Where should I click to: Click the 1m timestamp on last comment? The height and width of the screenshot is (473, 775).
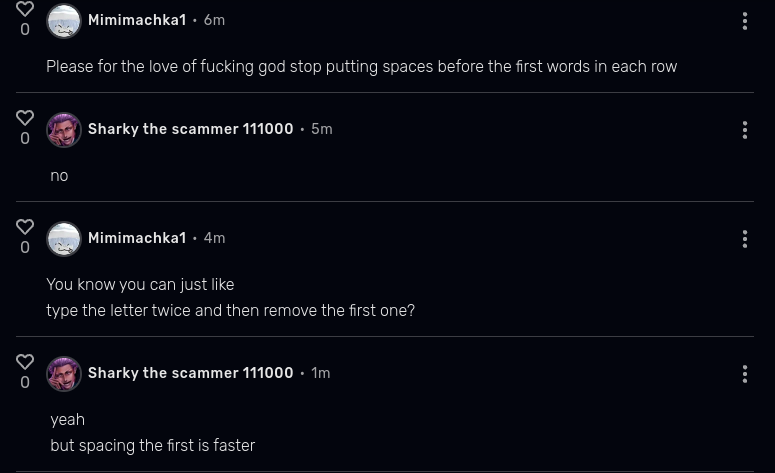(x=320, y=373)
